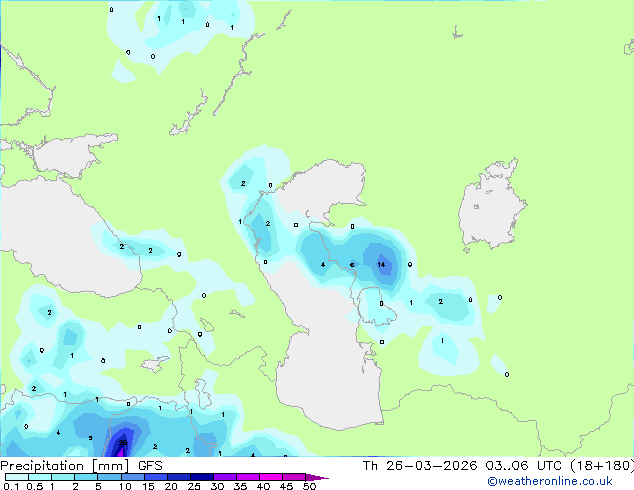Click the 20–25 mm legend swatch
This screenshot has width=634, height=490.
178,477
